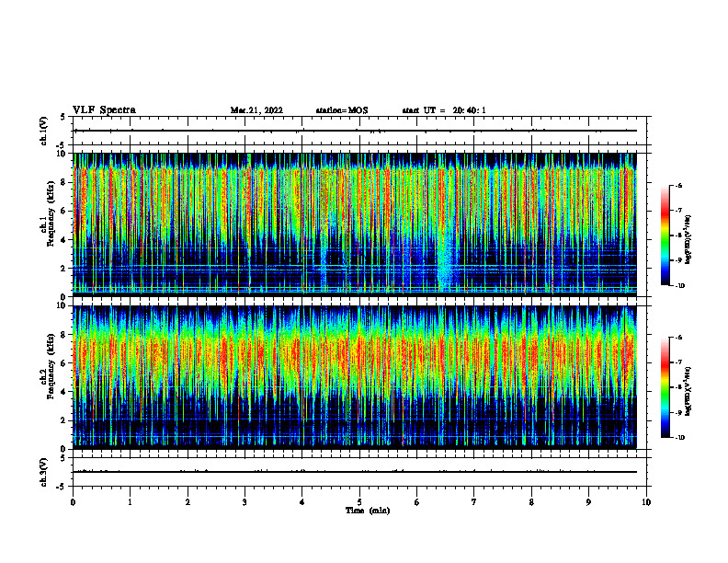Click the ch.2 Frequency (kHz) axis label
This screenshot has width=728, height=563.
(47, 365)
